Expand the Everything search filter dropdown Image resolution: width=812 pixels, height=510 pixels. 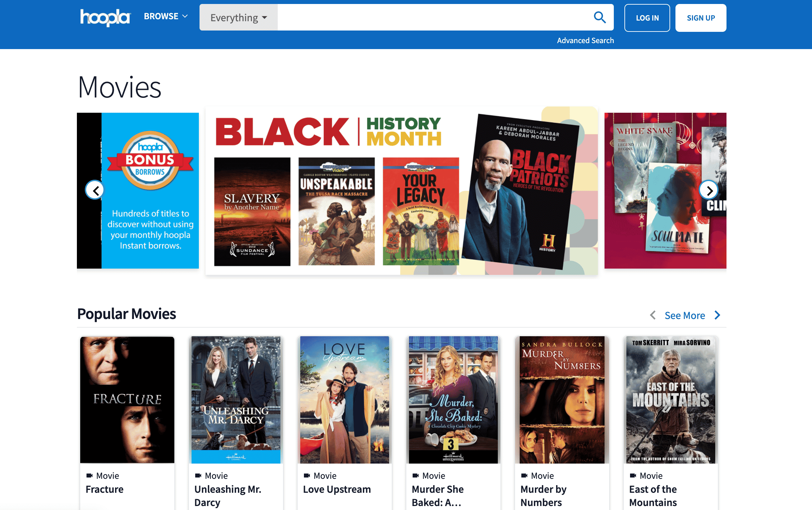tap(238, 18)
